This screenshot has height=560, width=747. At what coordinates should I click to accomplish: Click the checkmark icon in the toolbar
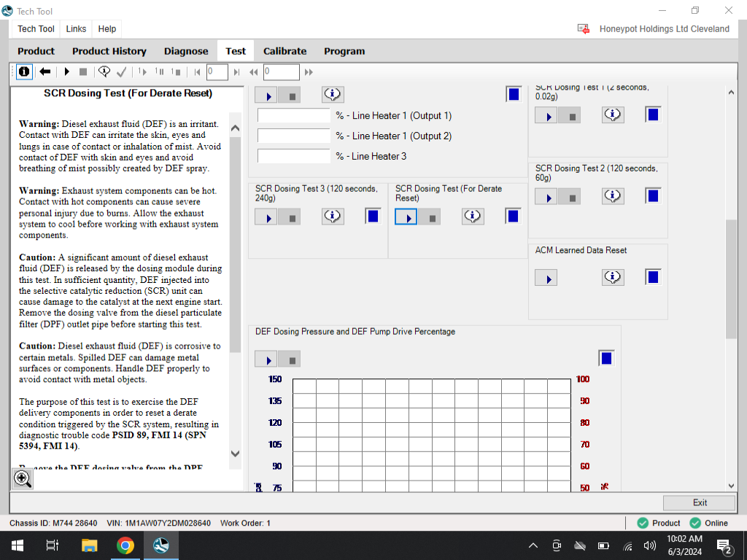pyautogui.click(x=122, y=72)
